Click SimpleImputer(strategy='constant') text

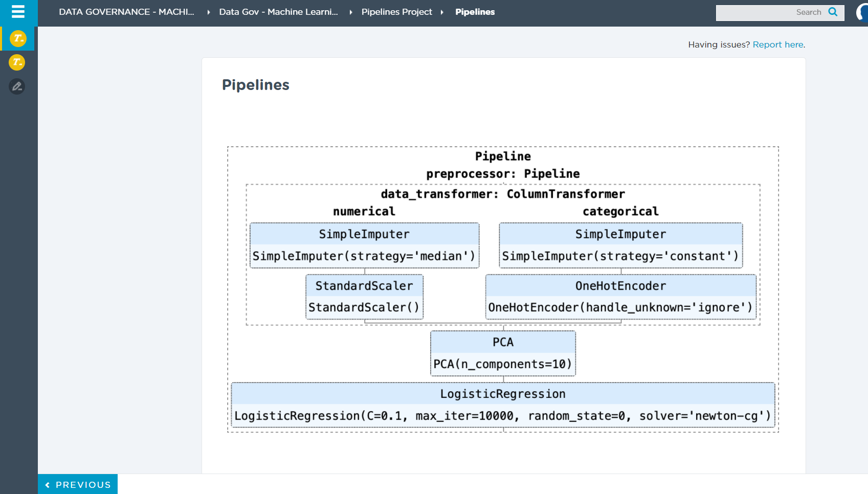point(620,256)
